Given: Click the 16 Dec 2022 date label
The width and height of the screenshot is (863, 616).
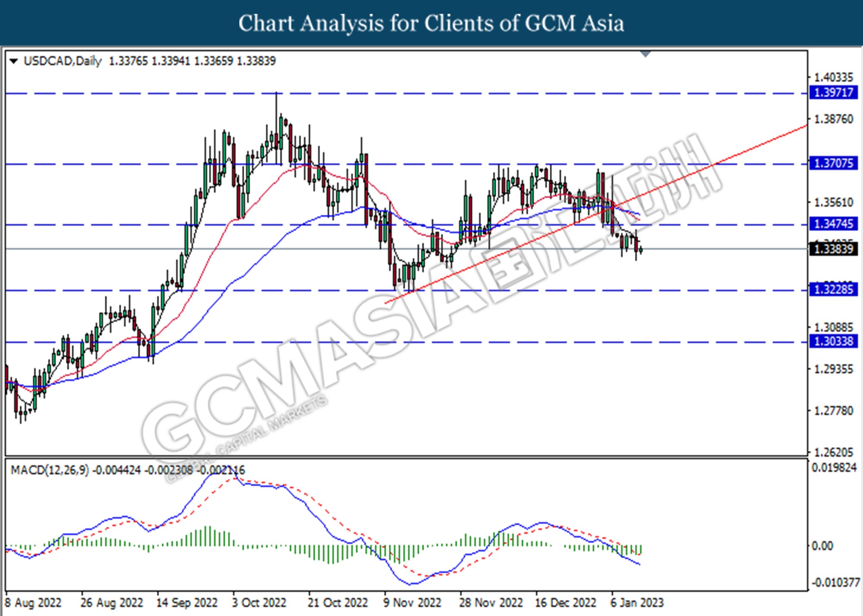Looking at the screenshot, I should pos(565,602).
